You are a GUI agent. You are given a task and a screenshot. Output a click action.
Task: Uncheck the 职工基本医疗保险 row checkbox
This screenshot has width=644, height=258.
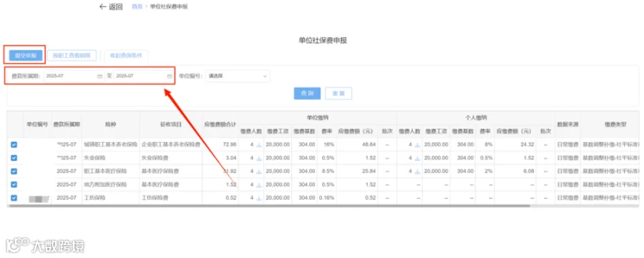14,171
